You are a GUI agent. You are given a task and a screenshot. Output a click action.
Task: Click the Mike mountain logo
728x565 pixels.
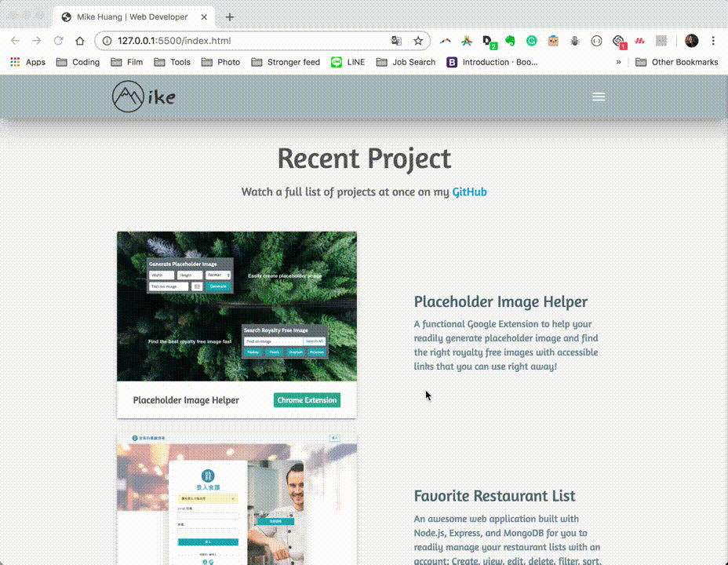144,97
